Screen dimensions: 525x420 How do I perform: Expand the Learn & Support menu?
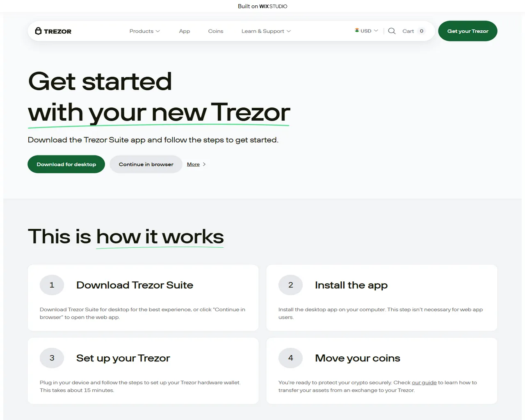coord(266,31)
